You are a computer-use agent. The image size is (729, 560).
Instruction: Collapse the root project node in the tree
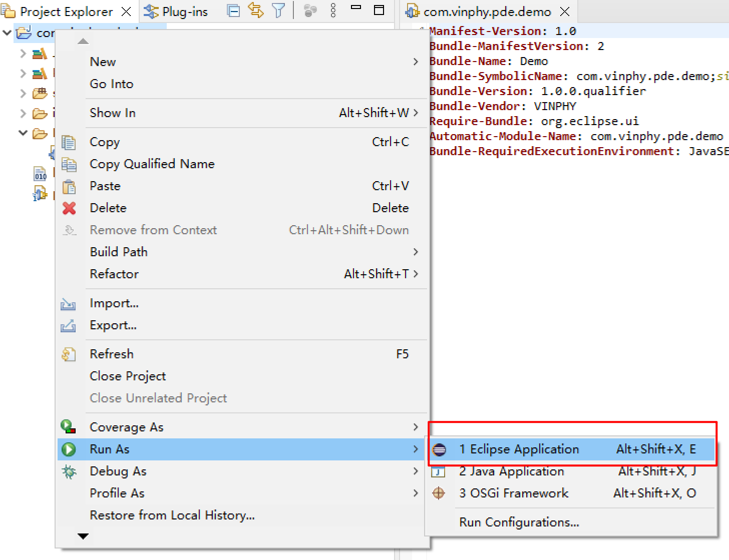pos(7,33)
